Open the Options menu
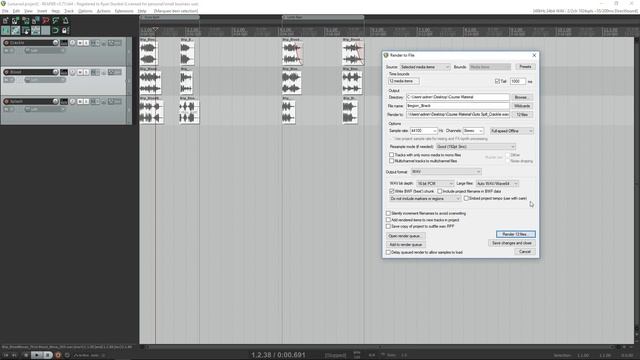640x360 pixels. [x=85, y=11]
